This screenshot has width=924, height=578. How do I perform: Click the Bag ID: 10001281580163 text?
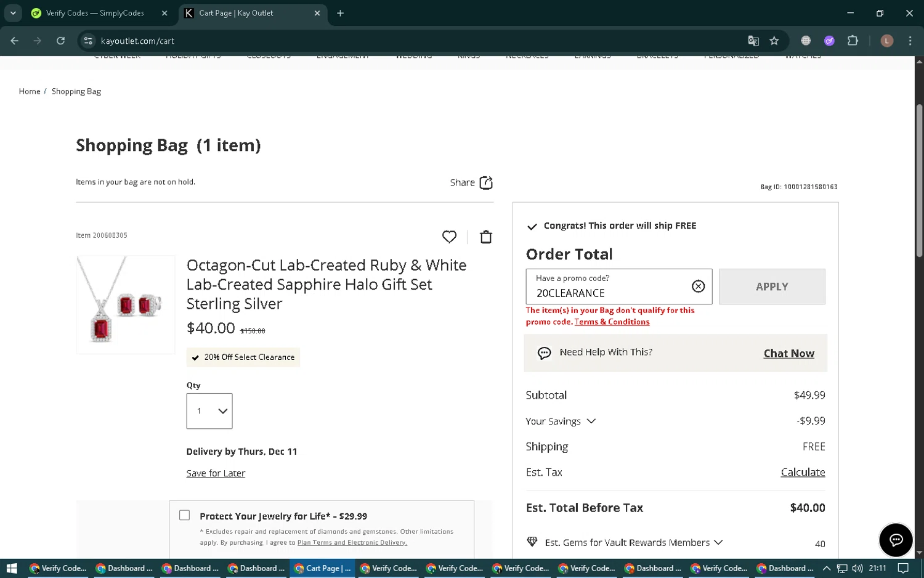(x=799, y=187)
